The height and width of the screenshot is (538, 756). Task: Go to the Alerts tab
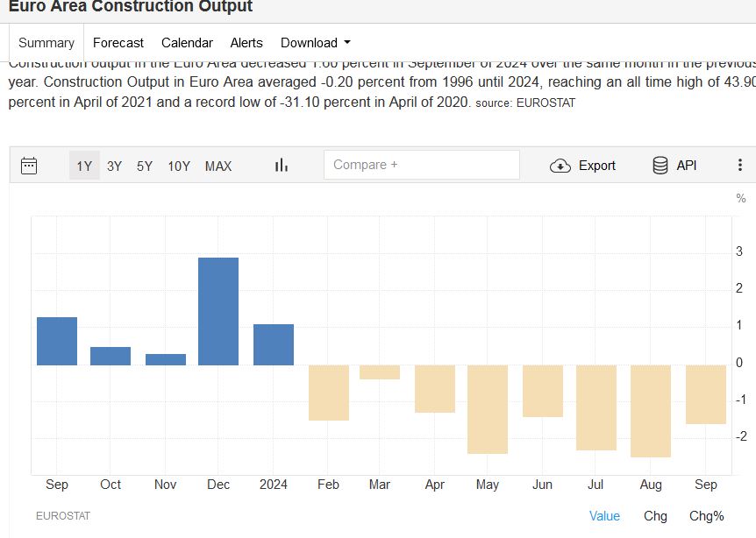(246, 43)
